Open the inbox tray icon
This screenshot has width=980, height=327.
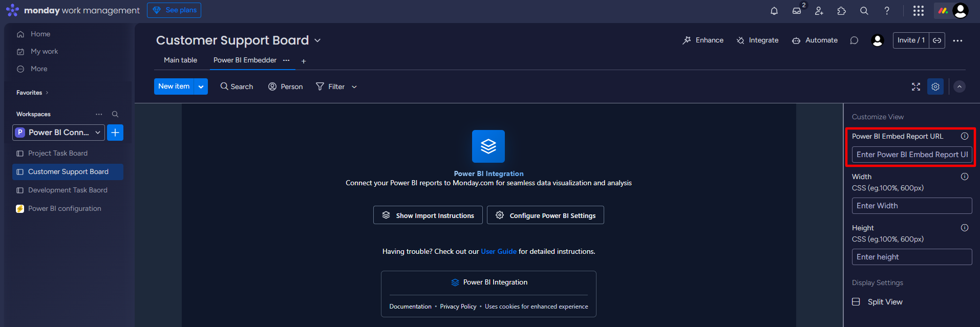[x=797, y=11]
